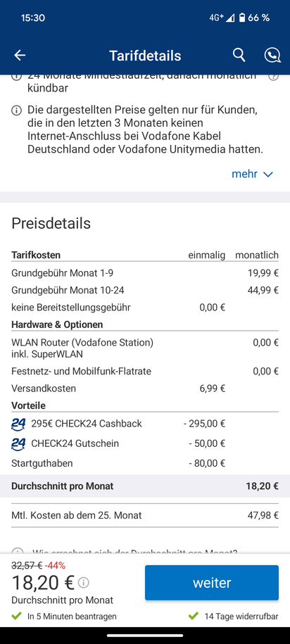The image size is (290, 644).
Task: Open search with the magnifier icon
Action: (x=239, y=55)
